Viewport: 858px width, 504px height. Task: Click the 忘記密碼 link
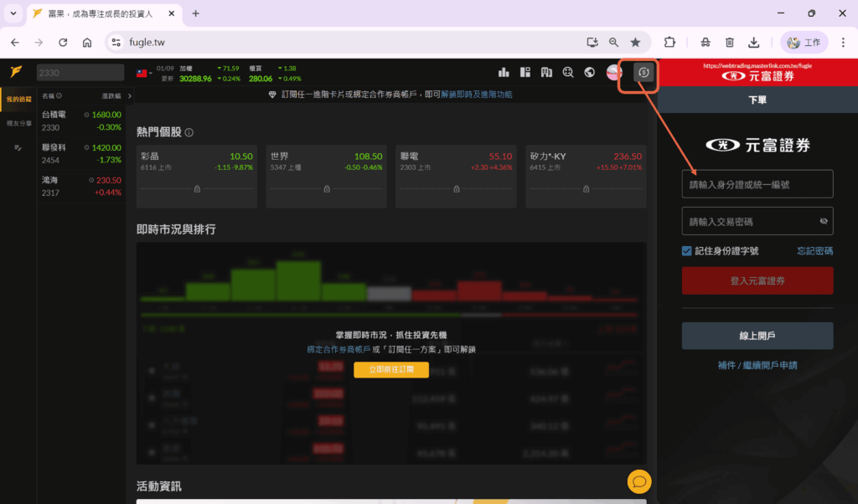pos(814,250)
